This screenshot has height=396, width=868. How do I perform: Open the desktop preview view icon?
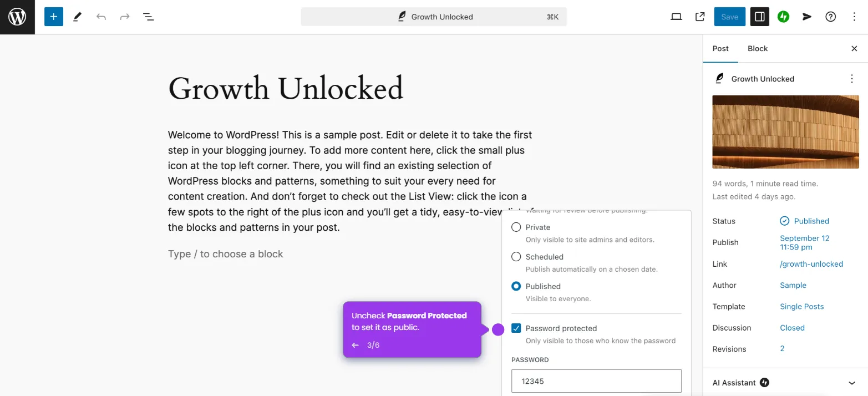(676, 17)
